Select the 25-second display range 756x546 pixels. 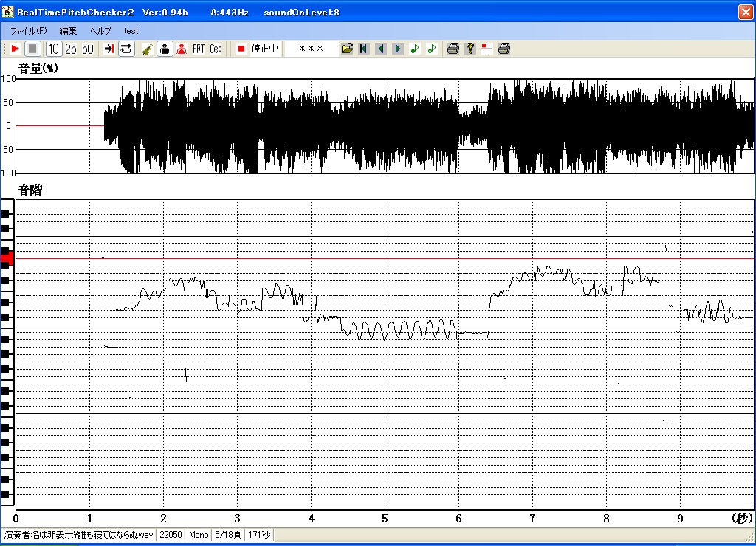point(71,49)
